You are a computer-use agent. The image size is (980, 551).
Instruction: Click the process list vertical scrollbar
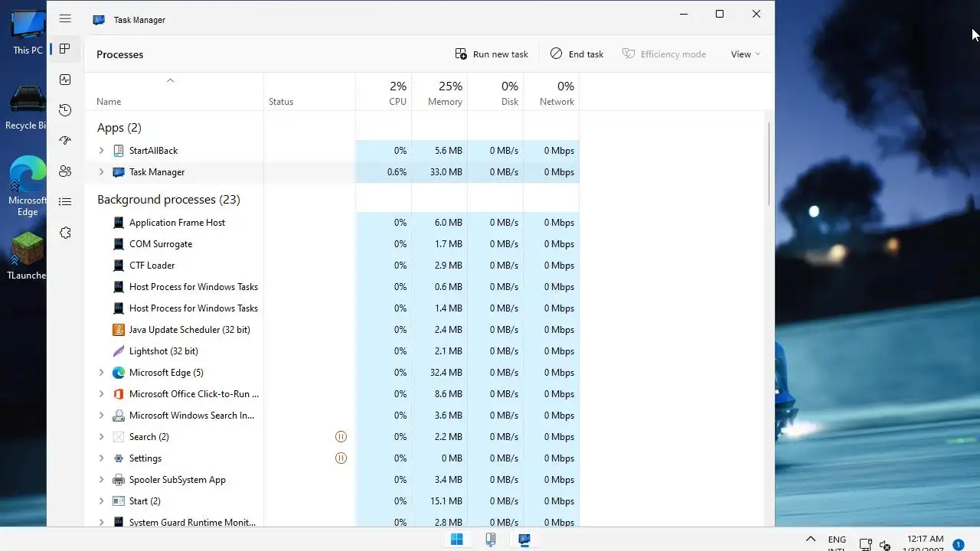click(x=769, y=163)
